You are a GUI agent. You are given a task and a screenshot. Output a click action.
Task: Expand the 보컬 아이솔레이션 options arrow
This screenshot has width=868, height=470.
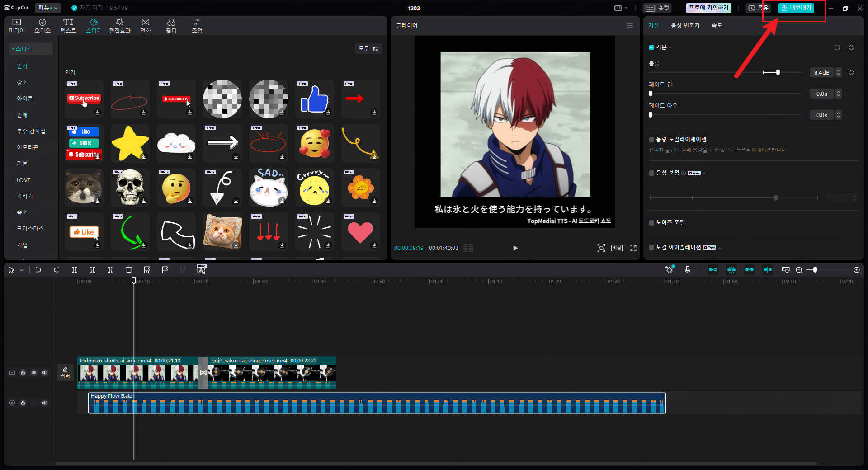[x=719, y=248]
